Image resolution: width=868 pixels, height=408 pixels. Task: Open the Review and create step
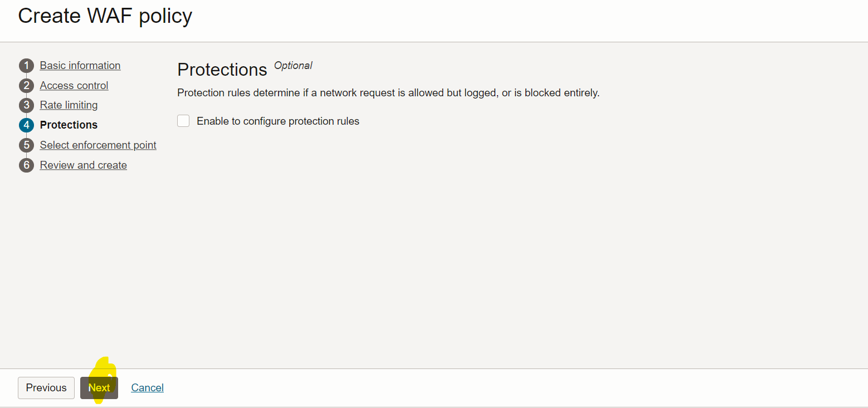pyautogui.click(x=83, y=165)
